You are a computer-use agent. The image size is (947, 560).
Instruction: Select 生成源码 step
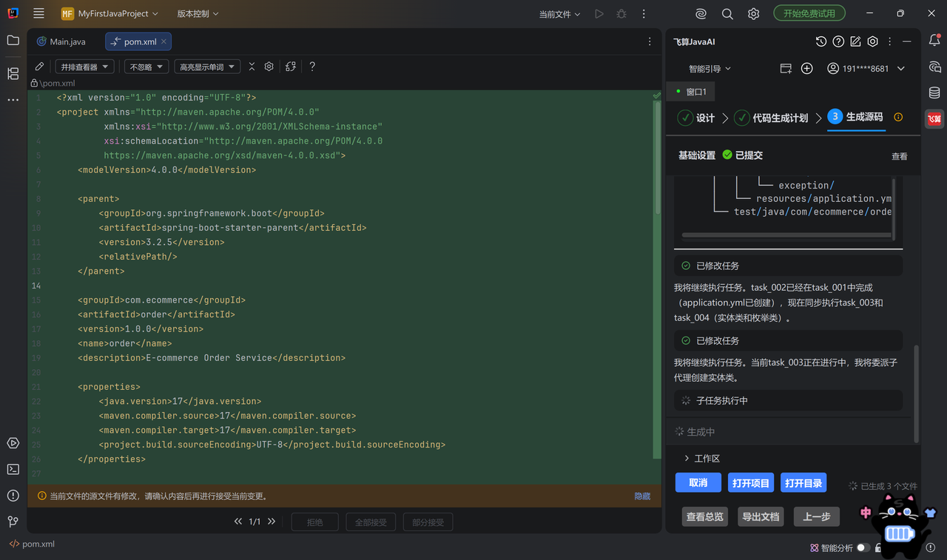click(x=855, y=117)
